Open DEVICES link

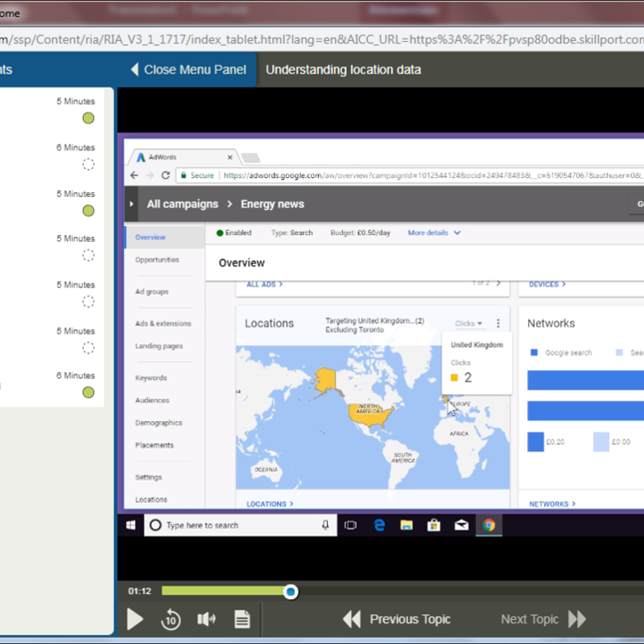[x=547, y=284]
